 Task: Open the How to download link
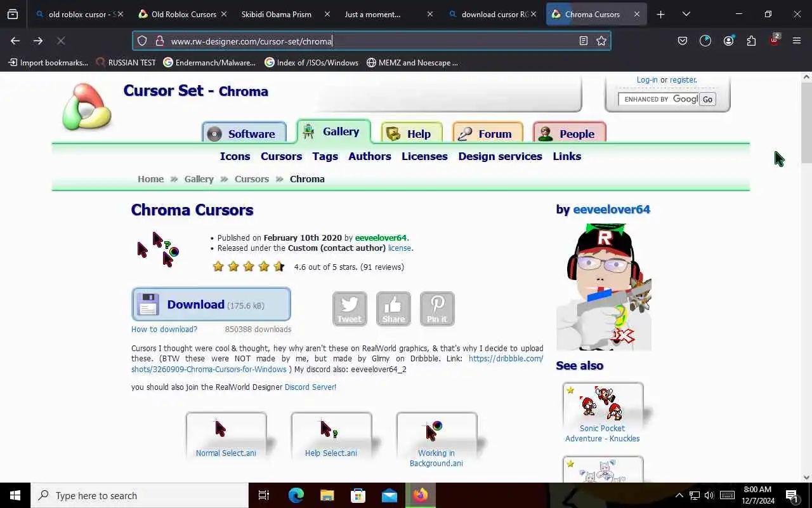click(164, 330)
